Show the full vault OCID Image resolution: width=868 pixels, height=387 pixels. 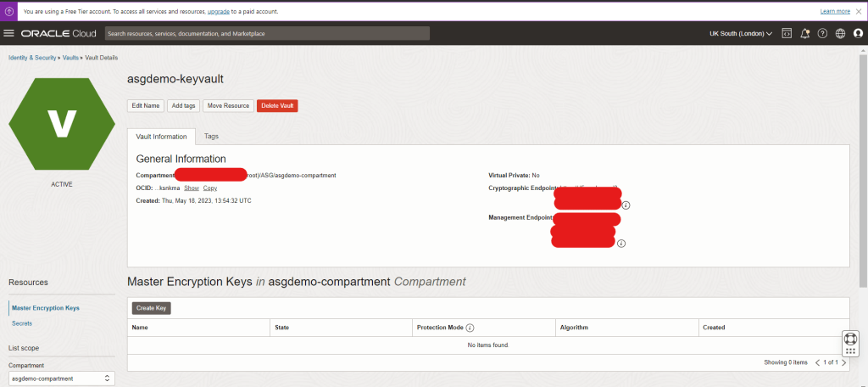tap(191, 188)
